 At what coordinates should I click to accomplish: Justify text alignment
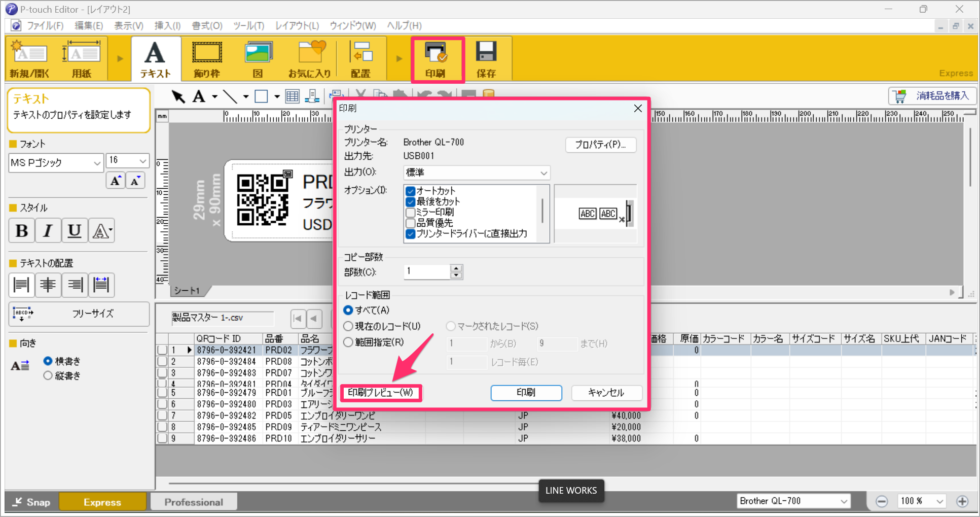point(101,285)
